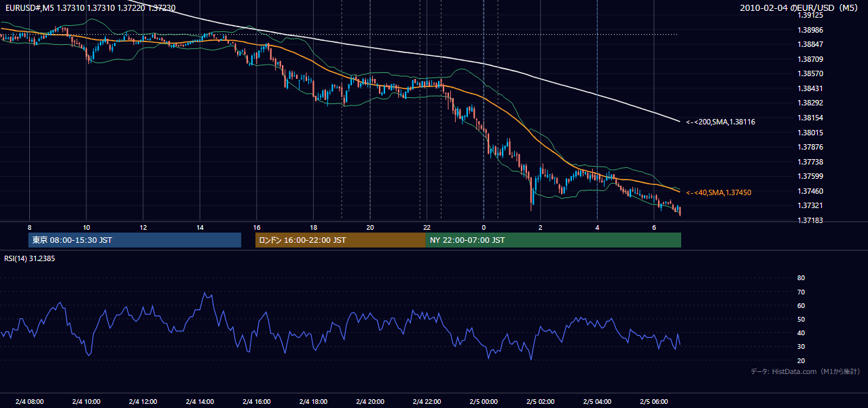This screenshot has width=868, height=408.
Task: Click the 2/4 22:00 time axis label
Action: (427, 401)
